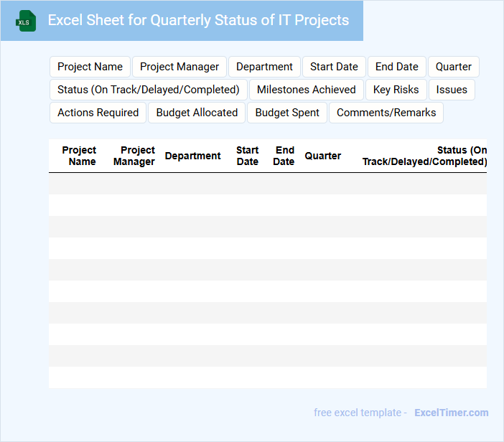Click the Comments/Remarks tag
The image size is (504, 442).
[386, 113]
